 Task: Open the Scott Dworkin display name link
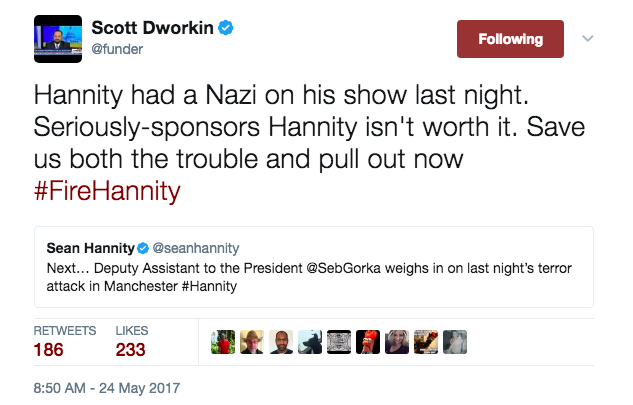pos(152,28)
